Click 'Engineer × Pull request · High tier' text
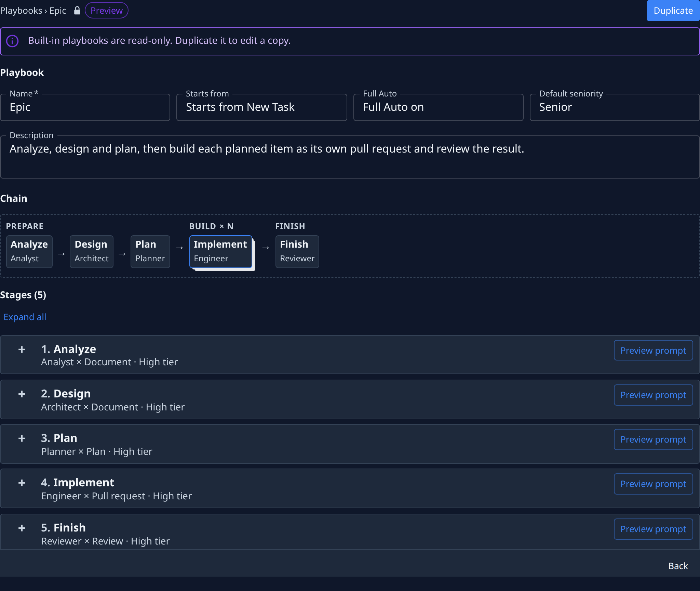Screen dimensions: 700x591 tap(117, 496)
